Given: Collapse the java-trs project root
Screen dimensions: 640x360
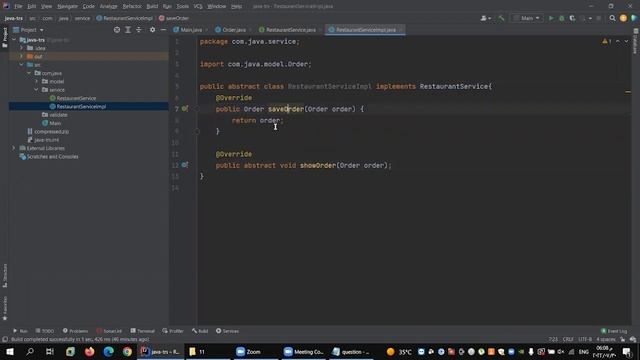Looking at the screenshot, I should point(14,40).
